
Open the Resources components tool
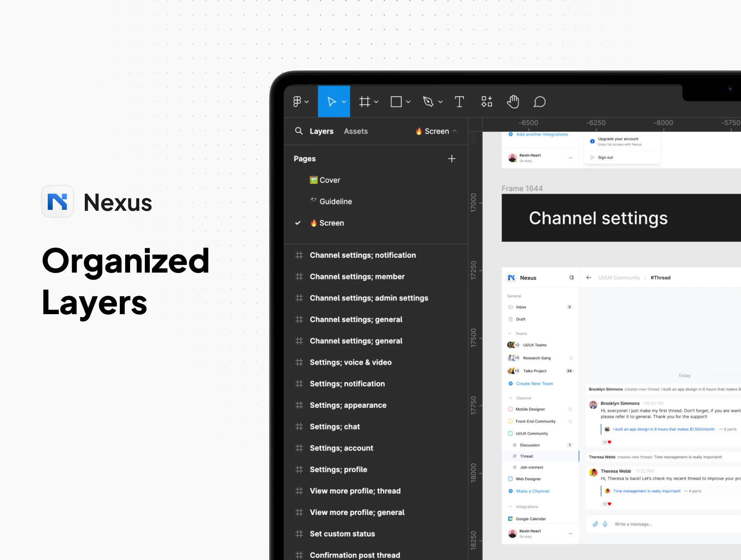[487, 102]
